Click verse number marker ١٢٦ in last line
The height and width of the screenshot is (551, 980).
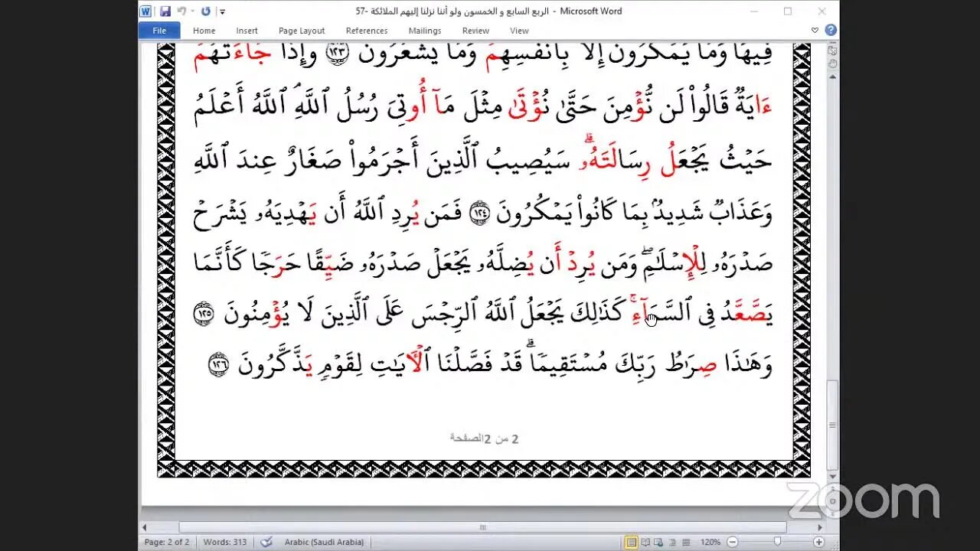coord(218,366)
